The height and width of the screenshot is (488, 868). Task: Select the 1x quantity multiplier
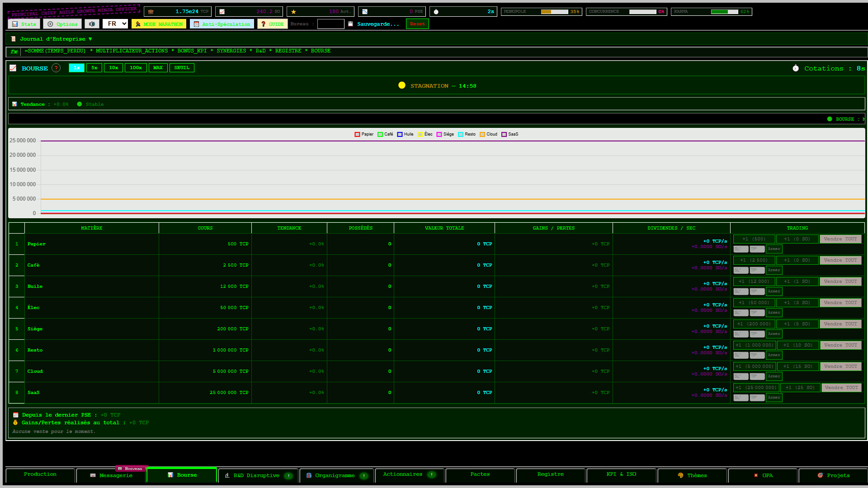click(77, 68)
